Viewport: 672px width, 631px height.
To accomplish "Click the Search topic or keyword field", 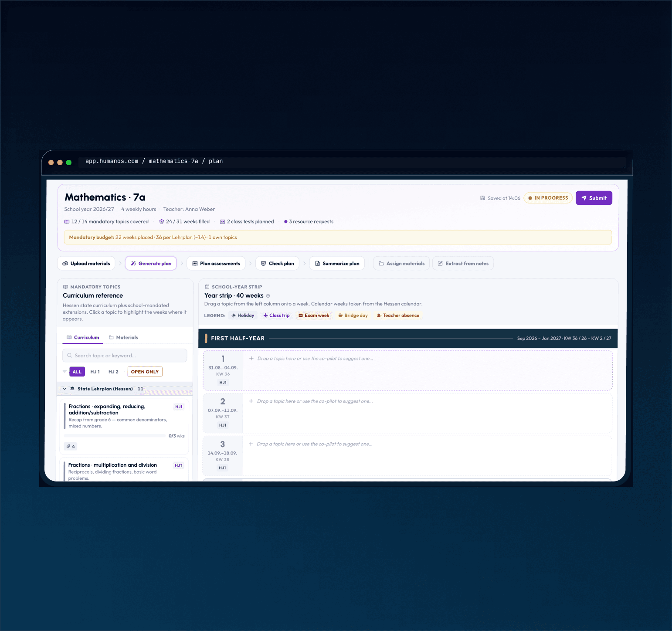I will point(125,356).
